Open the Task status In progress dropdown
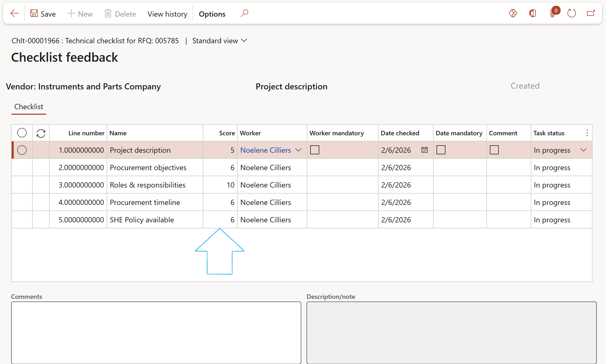 [584, 150]
